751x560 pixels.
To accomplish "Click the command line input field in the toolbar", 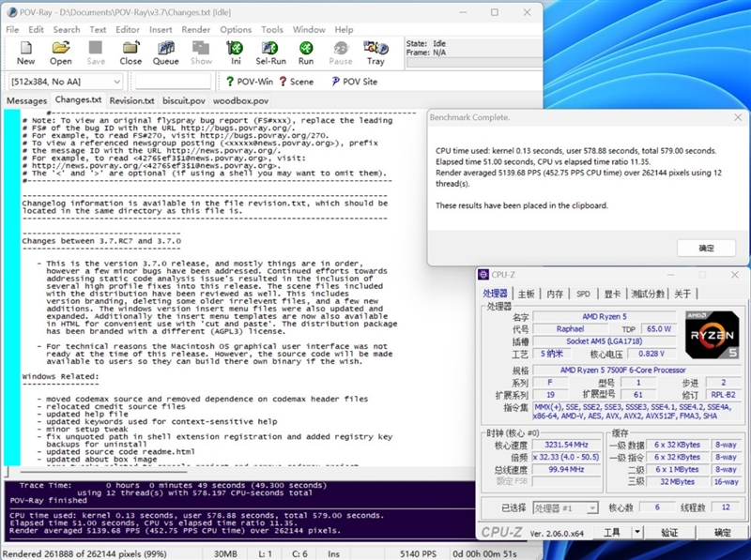I will (x=173, y=82).
